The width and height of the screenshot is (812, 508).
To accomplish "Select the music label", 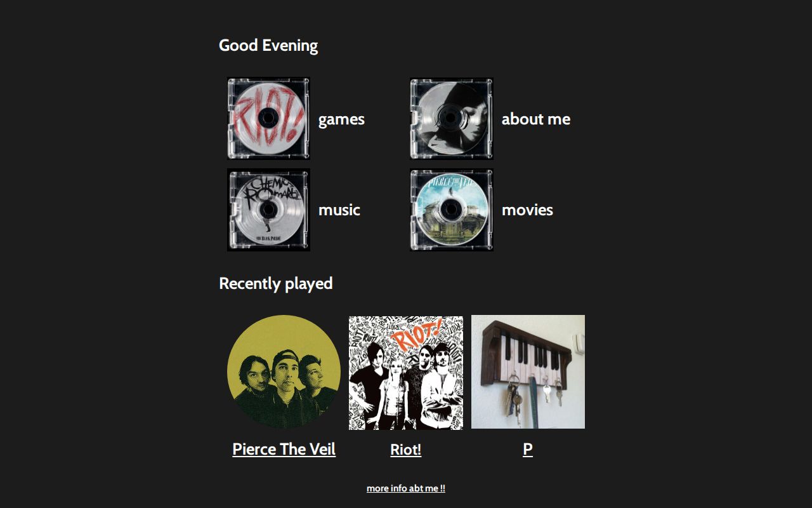I will [339, 210].
